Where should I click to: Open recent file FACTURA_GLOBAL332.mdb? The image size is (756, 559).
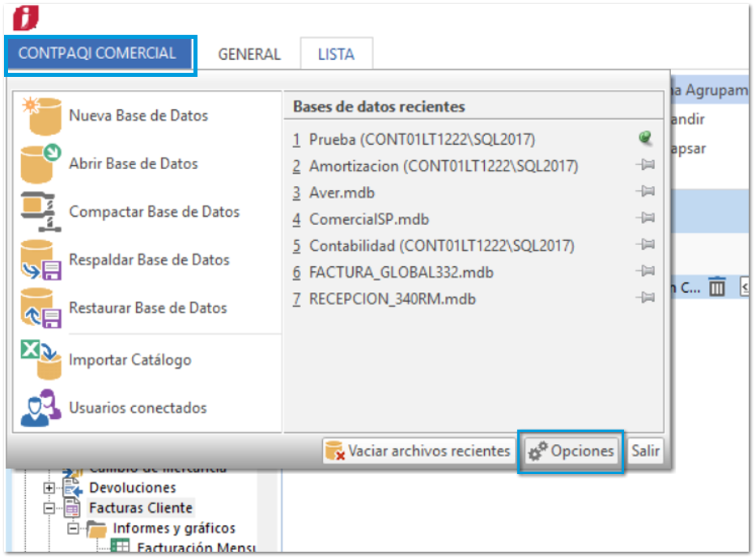[x=401, y=273]
